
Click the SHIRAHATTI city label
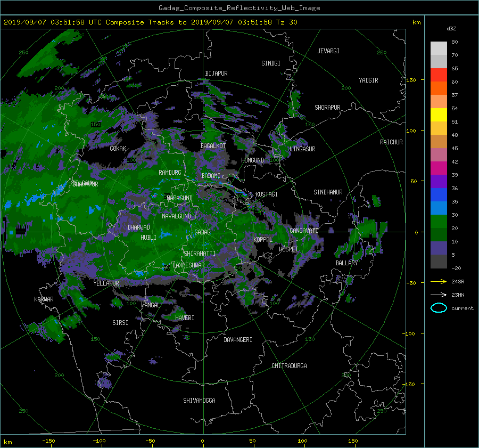tap(200, 254)
